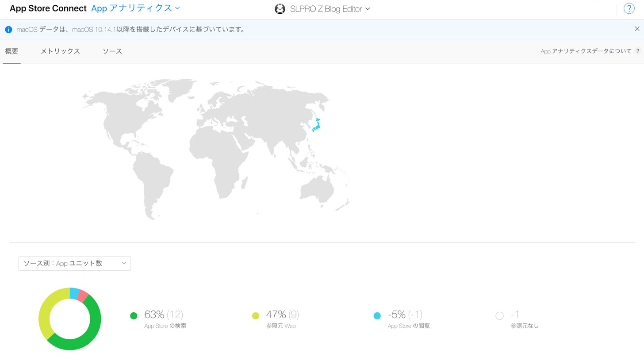Image resolution: width=644 pixels, height=357 pixels.
Task: Switch to the ソース tab
Action: pyautogui.click(x=112, y=51)
